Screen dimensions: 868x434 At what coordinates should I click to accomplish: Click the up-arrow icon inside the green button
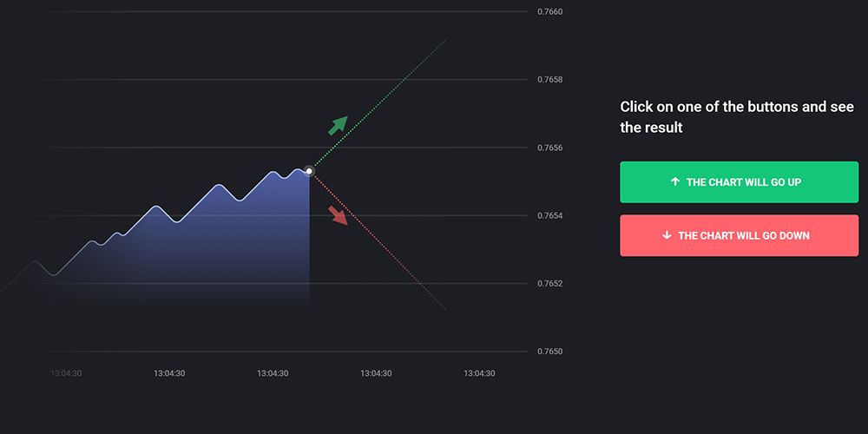675,182
